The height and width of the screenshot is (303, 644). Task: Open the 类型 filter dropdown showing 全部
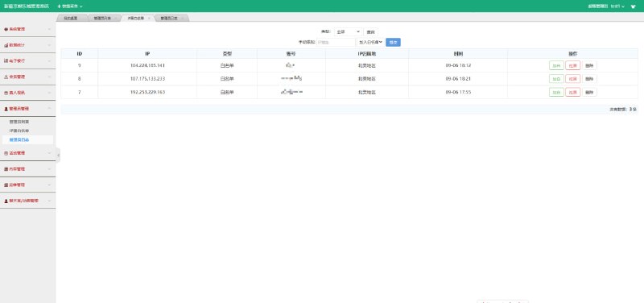(348, 31)
